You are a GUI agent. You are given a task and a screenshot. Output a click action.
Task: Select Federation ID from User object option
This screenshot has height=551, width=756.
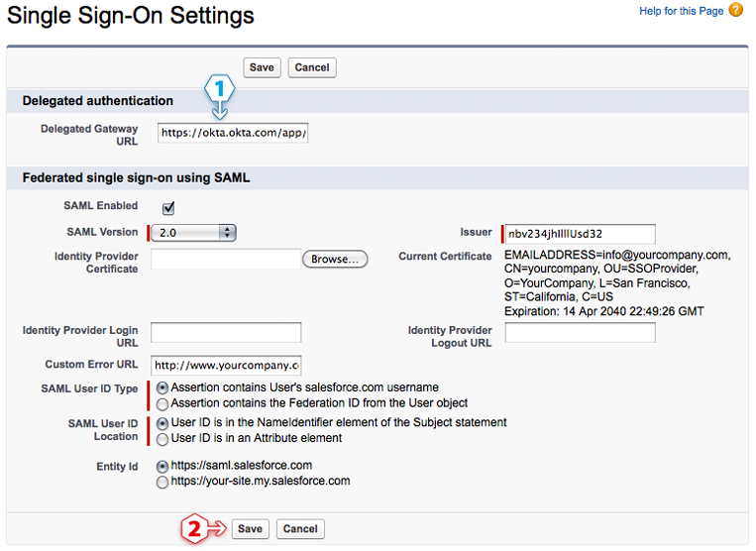(x=162, y=404)
